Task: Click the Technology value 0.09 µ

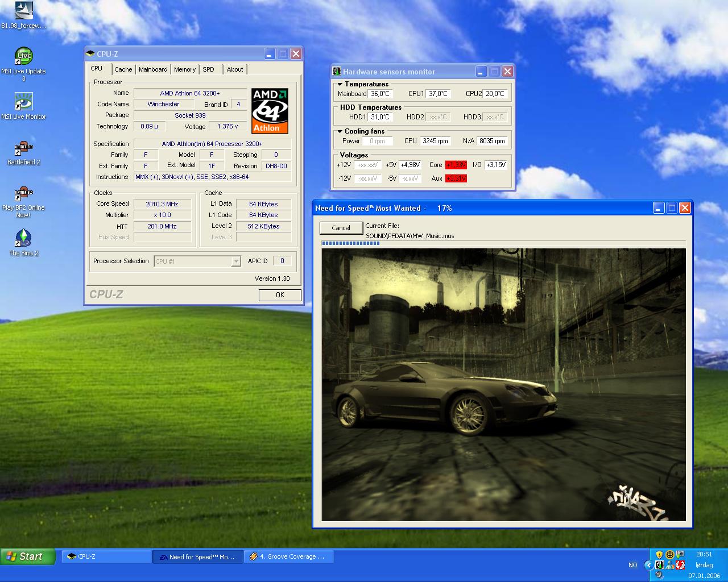Action: tap(150, 127)
